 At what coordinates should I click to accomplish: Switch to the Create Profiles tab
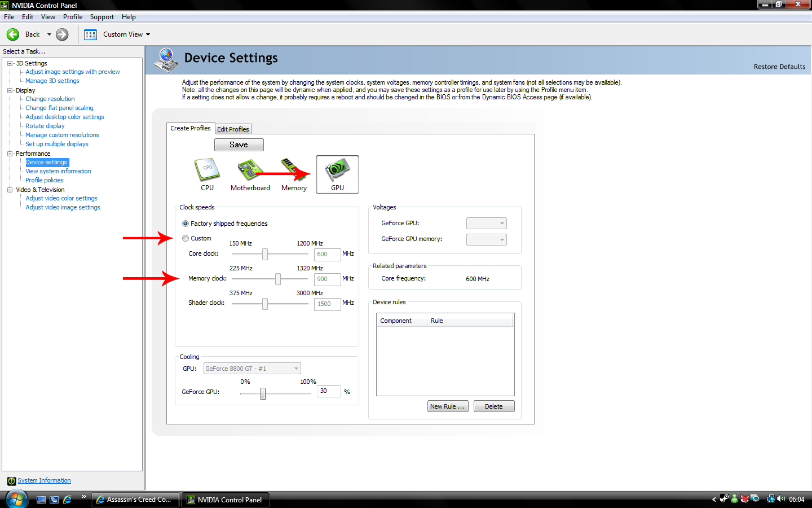point(191,128)
